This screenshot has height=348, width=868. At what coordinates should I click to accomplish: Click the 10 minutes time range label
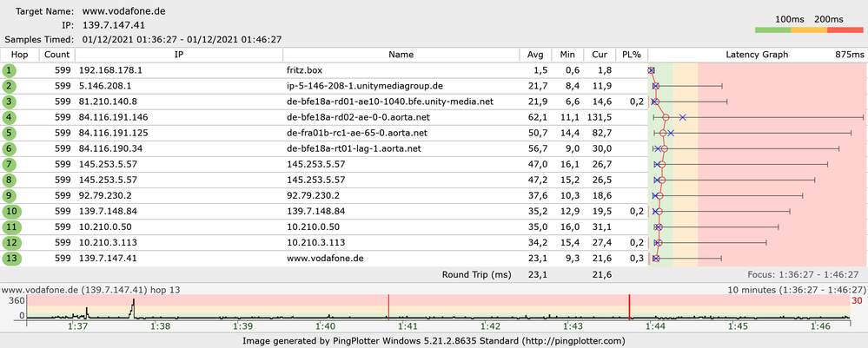[796, 289]
